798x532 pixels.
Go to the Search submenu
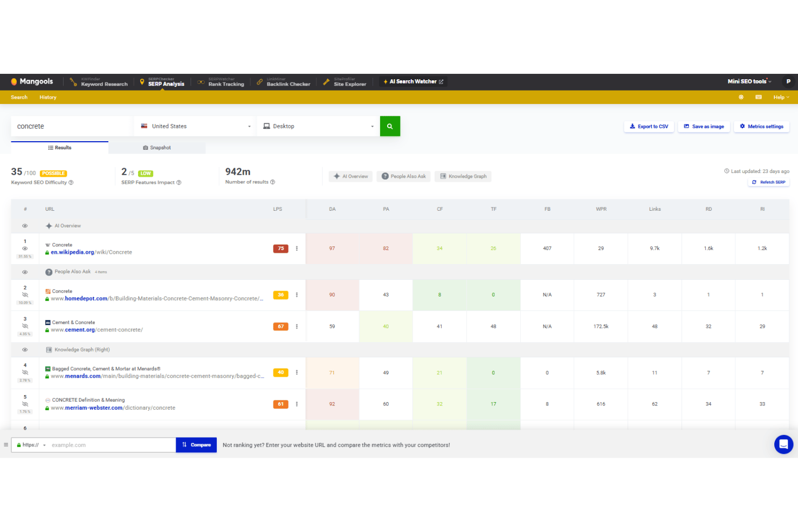19,98
